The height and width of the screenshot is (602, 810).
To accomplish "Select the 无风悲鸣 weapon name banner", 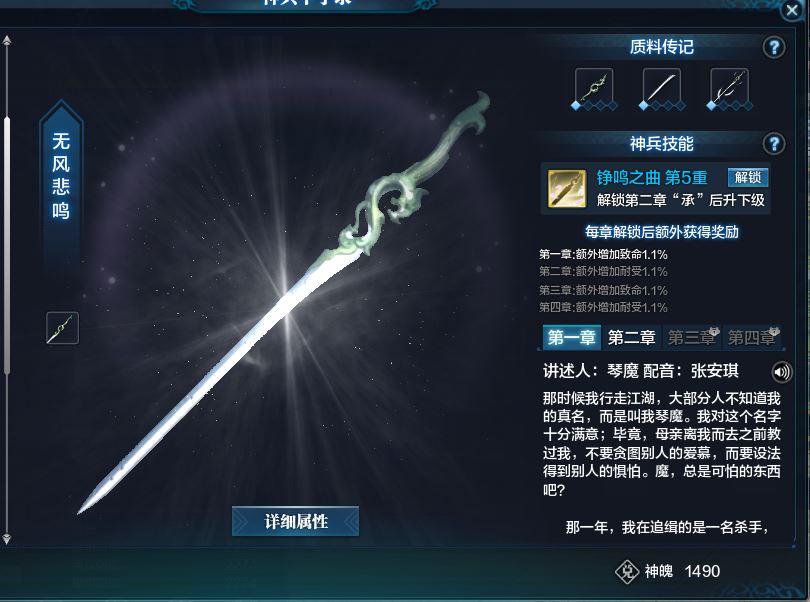I will coord(61,176).
